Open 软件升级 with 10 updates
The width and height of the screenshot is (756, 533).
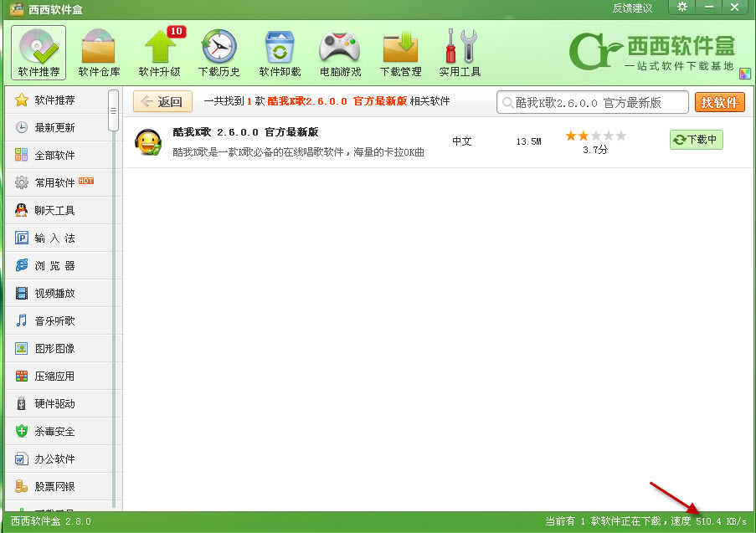tap(160, 53)
